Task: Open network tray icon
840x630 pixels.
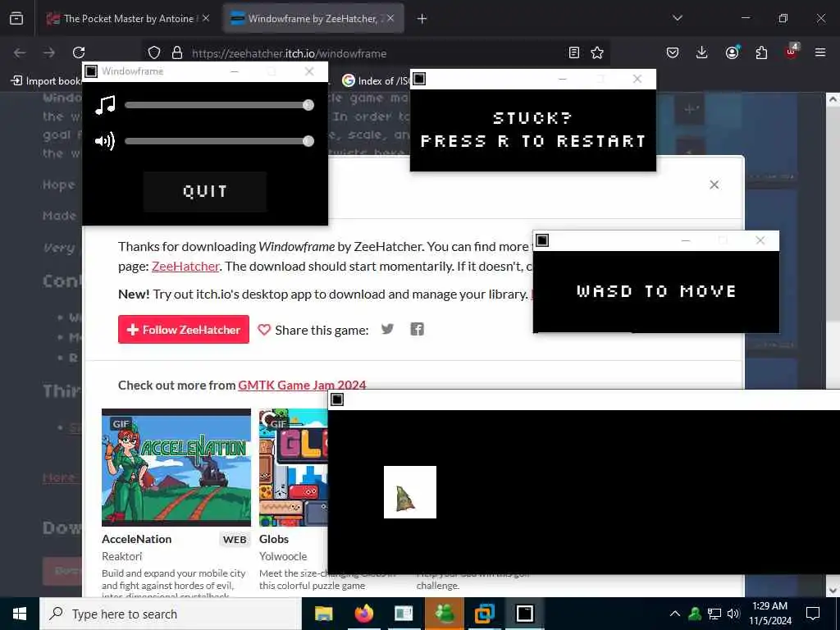Action: [x=714, y=614]
